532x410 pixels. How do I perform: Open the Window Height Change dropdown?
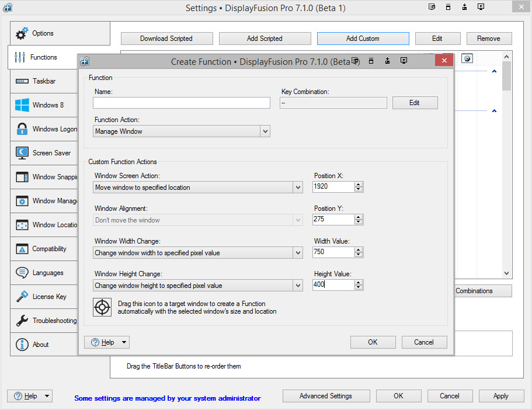197,286
